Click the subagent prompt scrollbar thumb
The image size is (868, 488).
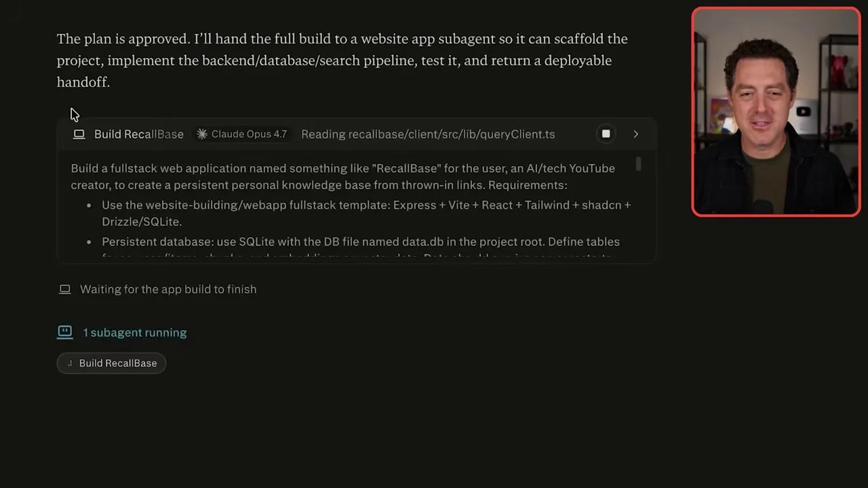[x=638, y=163]
